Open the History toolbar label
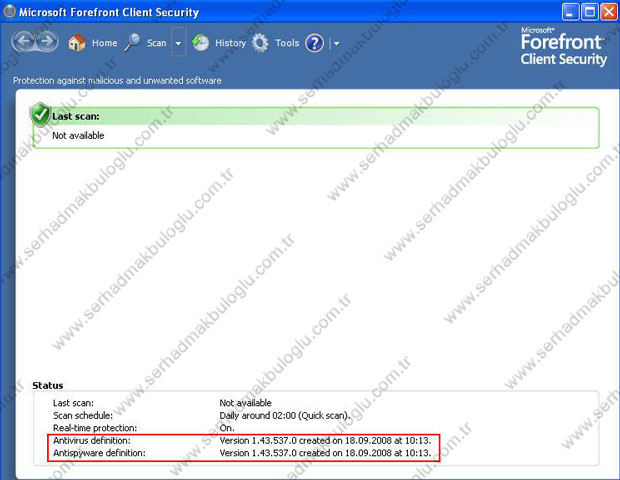The height and width of the screenshot is (480, 620). coord(230,43)
